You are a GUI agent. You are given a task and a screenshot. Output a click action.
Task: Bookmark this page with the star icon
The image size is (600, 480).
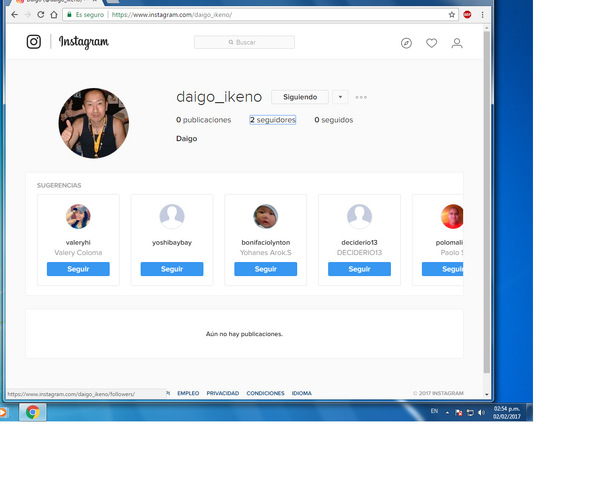452,15
